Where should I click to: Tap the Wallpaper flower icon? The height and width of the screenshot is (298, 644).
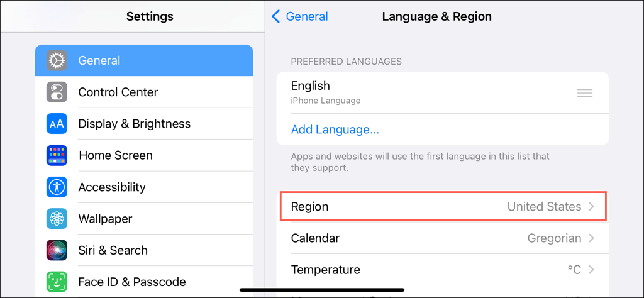tap(57, 218)
